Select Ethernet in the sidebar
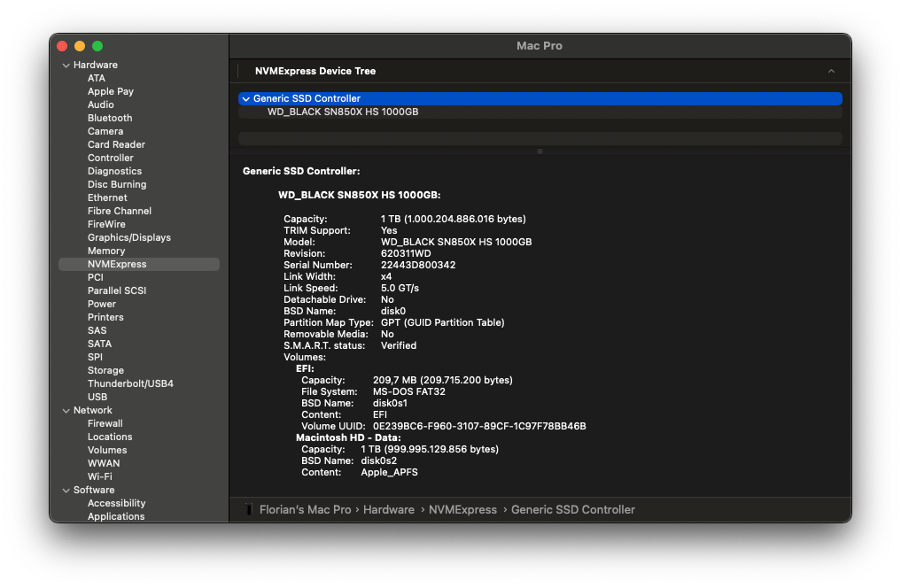901x588 pixels. 107,197
